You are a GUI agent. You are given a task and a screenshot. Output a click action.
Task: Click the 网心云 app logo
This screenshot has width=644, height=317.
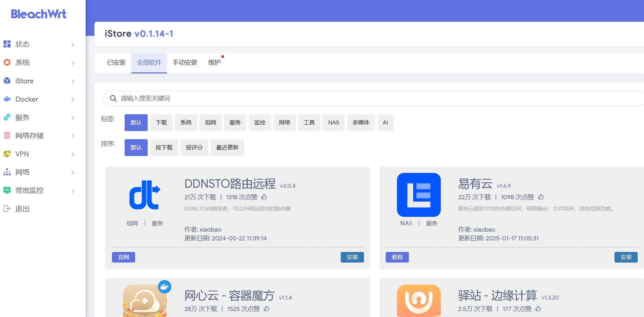[x=145, y=301]
